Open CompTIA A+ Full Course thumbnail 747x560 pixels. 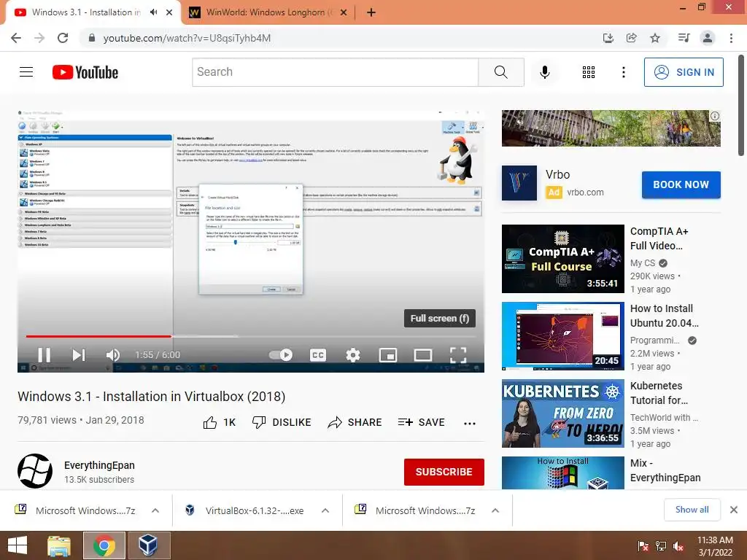(562, 259)
